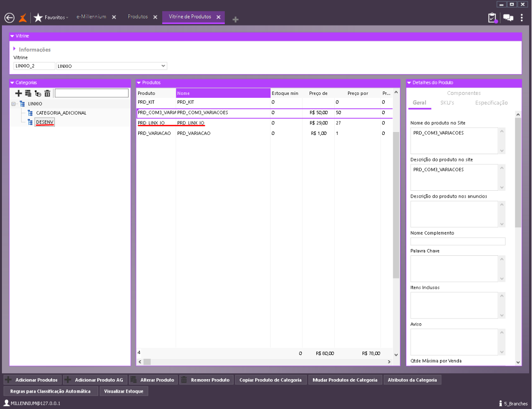Click Nome do produto no Site field
The image size is (532, 409).
click(454, 141)
